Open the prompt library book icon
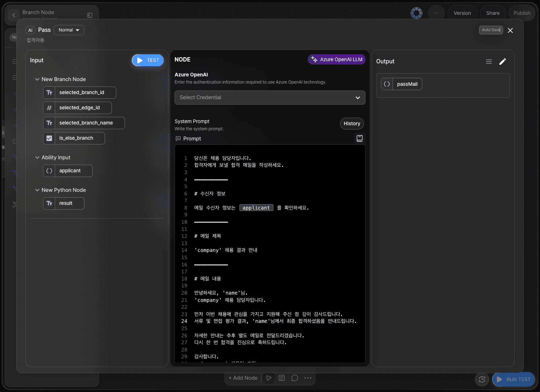540x392 pixels. click(x=360, y=138)
